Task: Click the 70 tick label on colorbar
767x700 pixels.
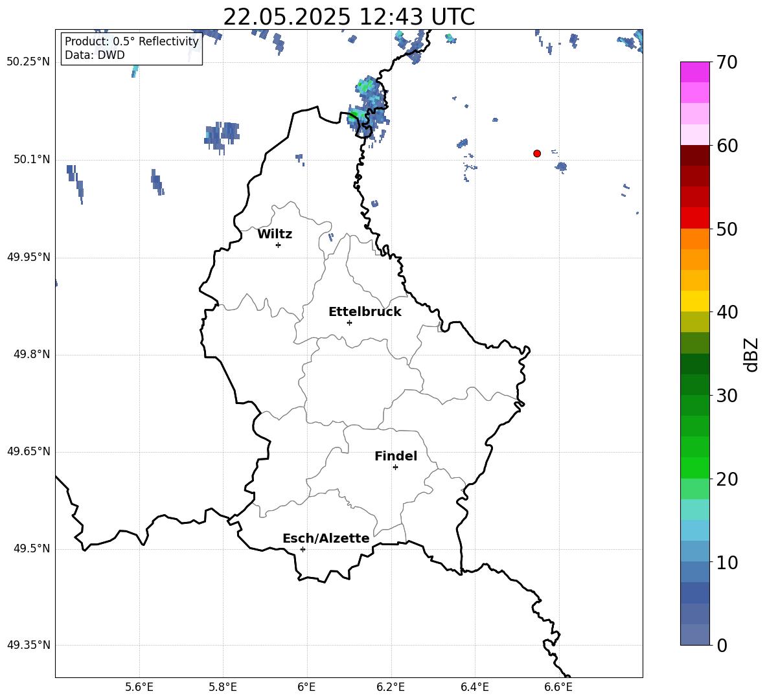Action: click(x=727, y=63)
